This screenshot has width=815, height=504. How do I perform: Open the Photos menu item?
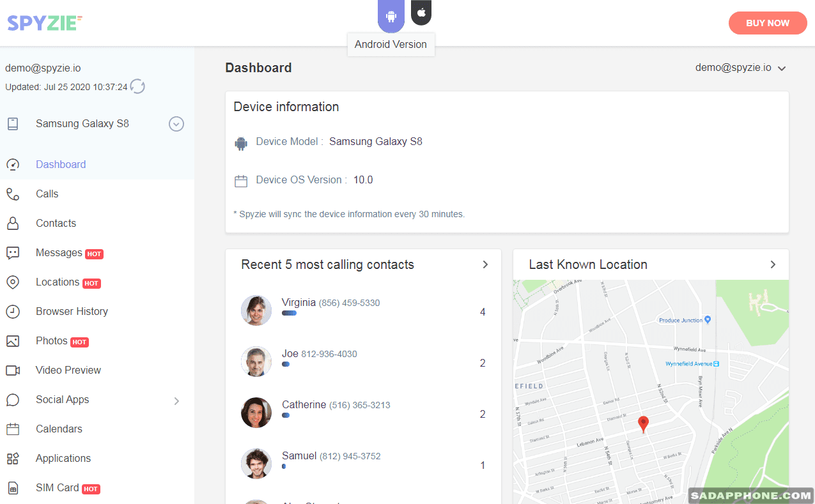point(52,341)
